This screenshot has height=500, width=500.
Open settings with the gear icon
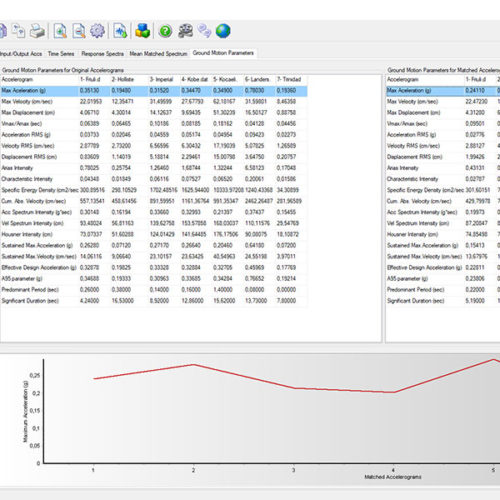(x=98, y=31)
